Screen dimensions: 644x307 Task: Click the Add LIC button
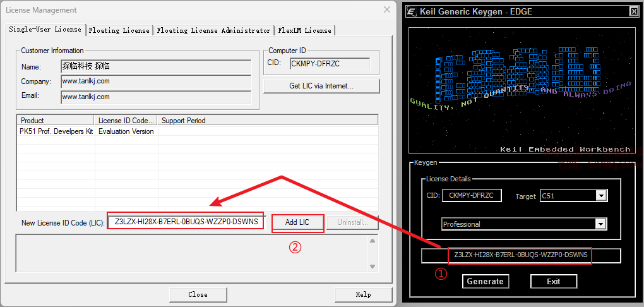pyautogui.click(x=297, y=222)
